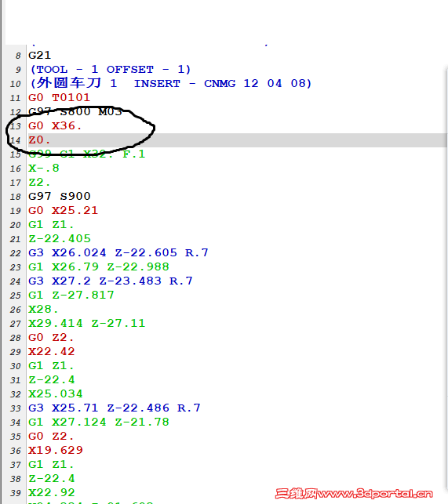Viewport: 448px width, 504px height.
Task: Click 'G1 Z1.' on line 37
Action: 51,464
